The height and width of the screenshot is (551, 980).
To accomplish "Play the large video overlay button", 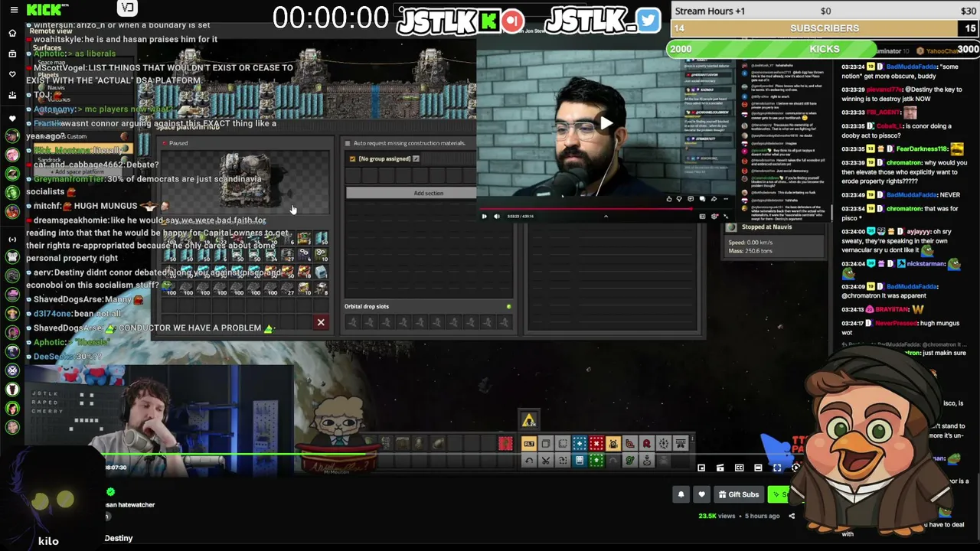I will [x=606, y=122].
